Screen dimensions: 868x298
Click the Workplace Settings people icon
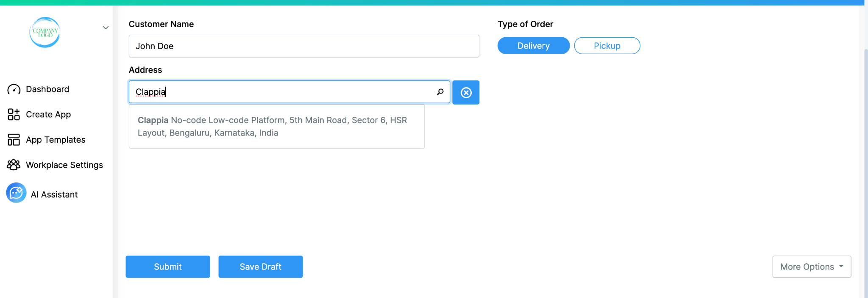click(14, 165)
